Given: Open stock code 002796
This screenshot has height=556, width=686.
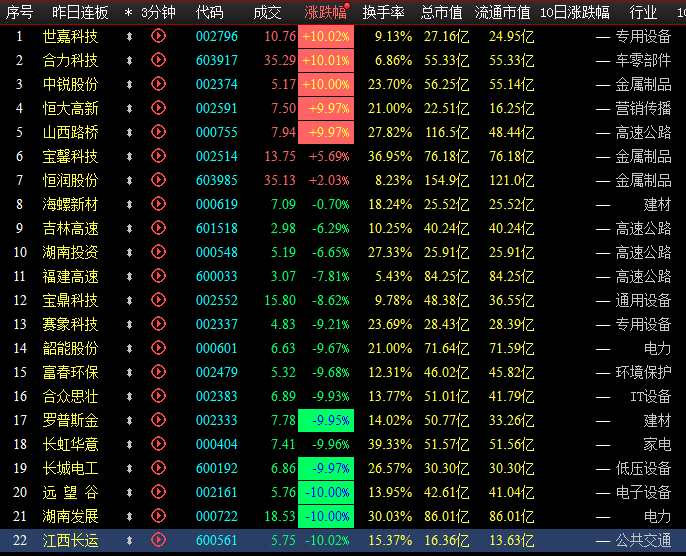Looking at the screenshot, I should tap(217, 36).
